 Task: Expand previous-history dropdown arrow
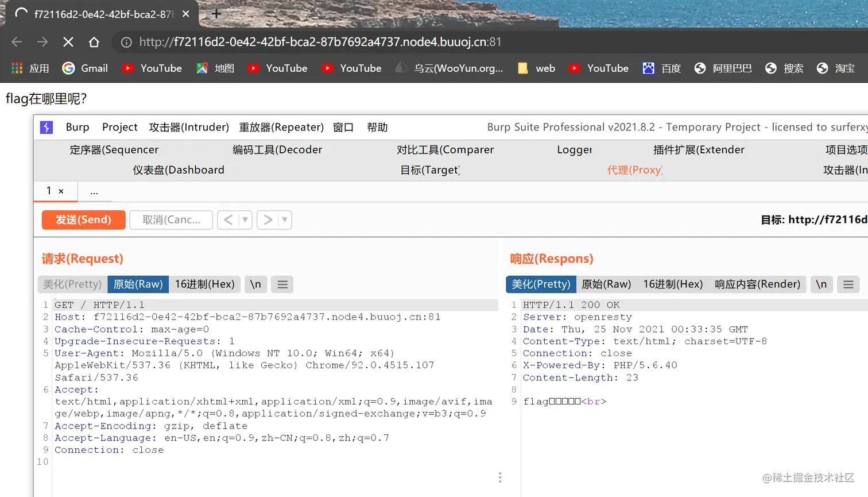[245, 219]
